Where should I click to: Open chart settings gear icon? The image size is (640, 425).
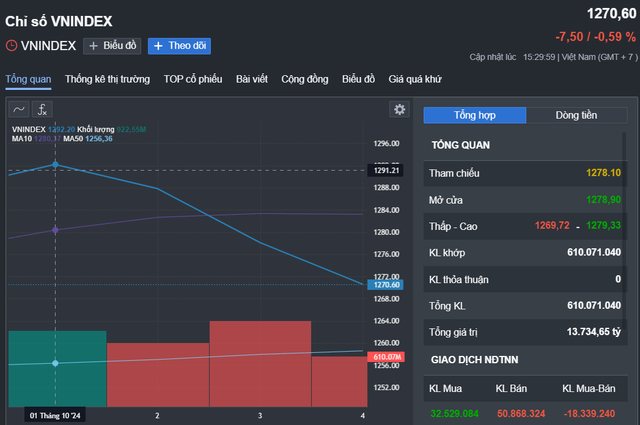click(x=400, y=109)
